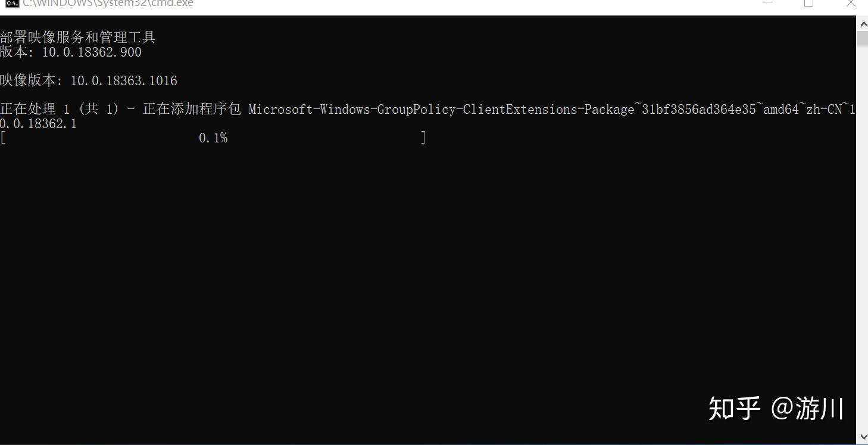Image resolution: width=868 pixels, height=445 pixels.
Task: Click the progress bar's closing bracket
Action: pos(423,138)
